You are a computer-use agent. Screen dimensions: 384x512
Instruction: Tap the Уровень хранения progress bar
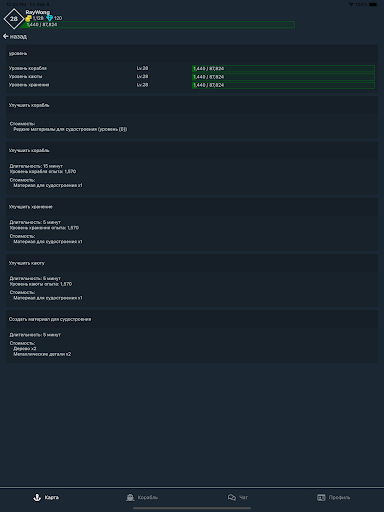[283, 85]
